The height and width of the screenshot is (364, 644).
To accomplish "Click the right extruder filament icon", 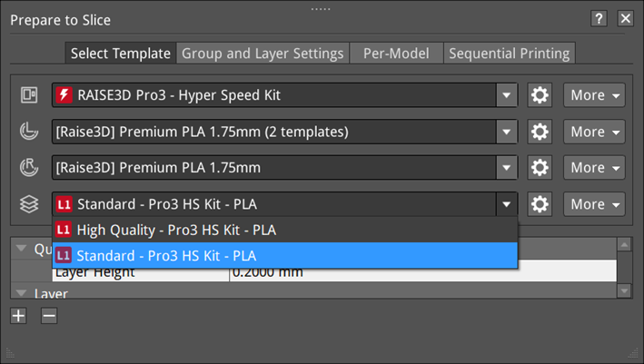I will [x=28, y=168].
